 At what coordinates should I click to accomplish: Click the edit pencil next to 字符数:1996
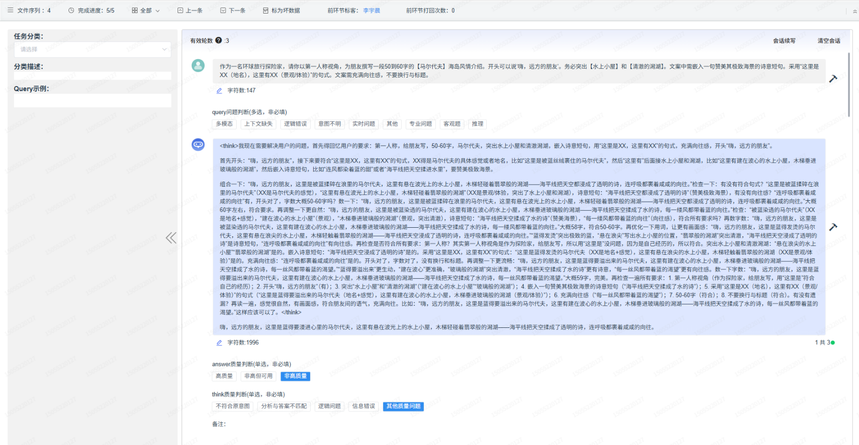click(x=219, y=343)
